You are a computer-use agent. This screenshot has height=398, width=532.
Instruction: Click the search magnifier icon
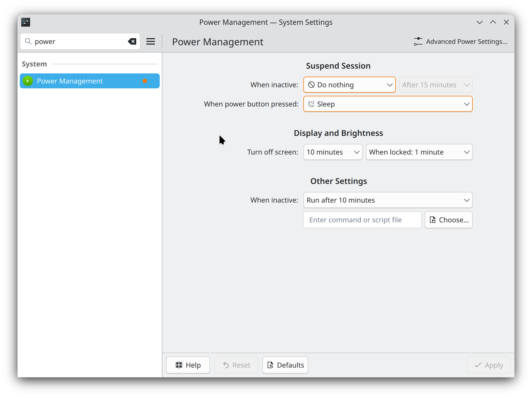coord(28,41)
